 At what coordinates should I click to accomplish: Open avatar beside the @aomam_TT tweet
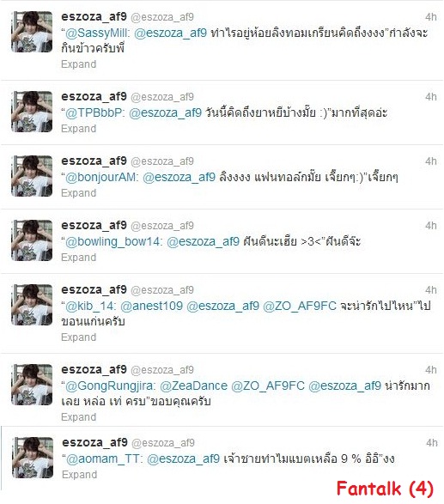[x=33, y=458]
